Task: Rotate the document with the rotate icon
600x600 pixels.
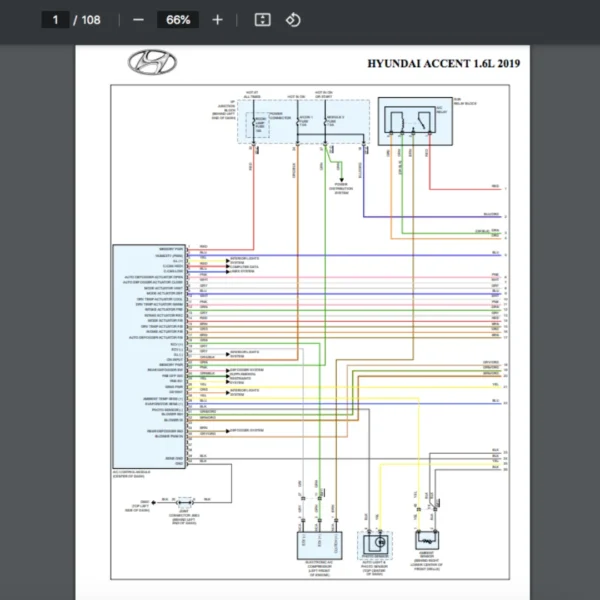Action: tap(293, 20)
